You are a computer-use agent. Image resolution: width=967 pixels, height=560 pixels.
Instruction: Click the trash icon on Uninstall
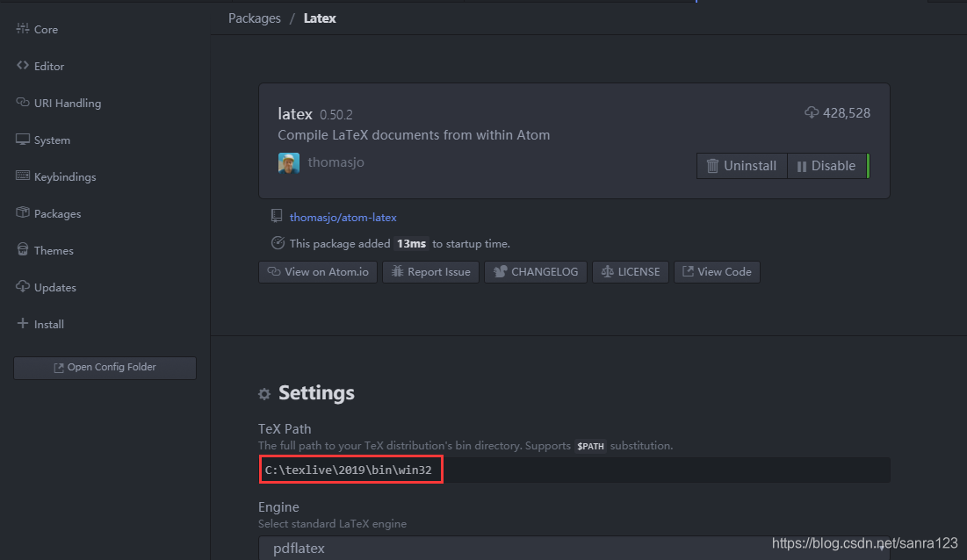click(712, 166)
